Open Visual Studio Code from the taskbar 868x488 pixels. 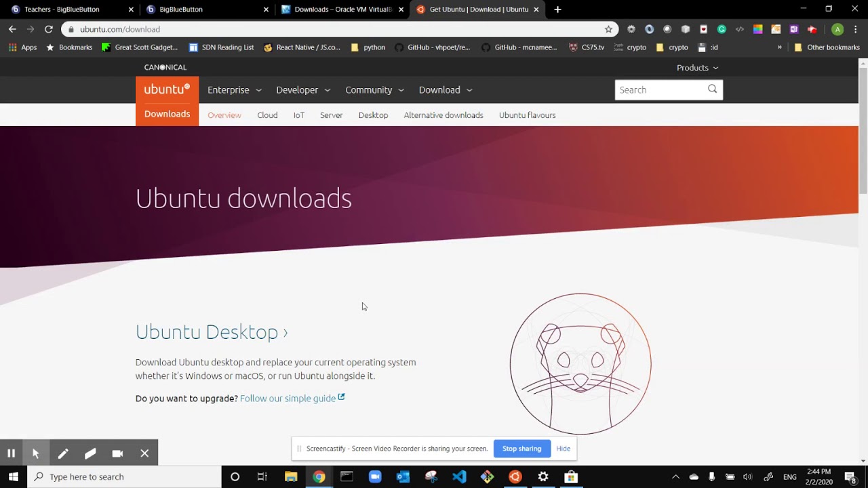click(x=459, y=476)
